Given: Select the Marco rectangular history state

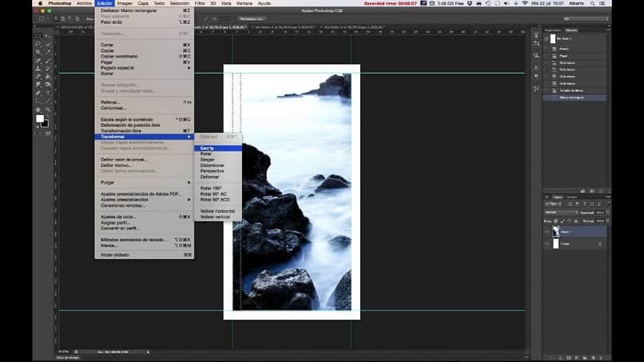Looking at the screenshot, I should [572, 97].
